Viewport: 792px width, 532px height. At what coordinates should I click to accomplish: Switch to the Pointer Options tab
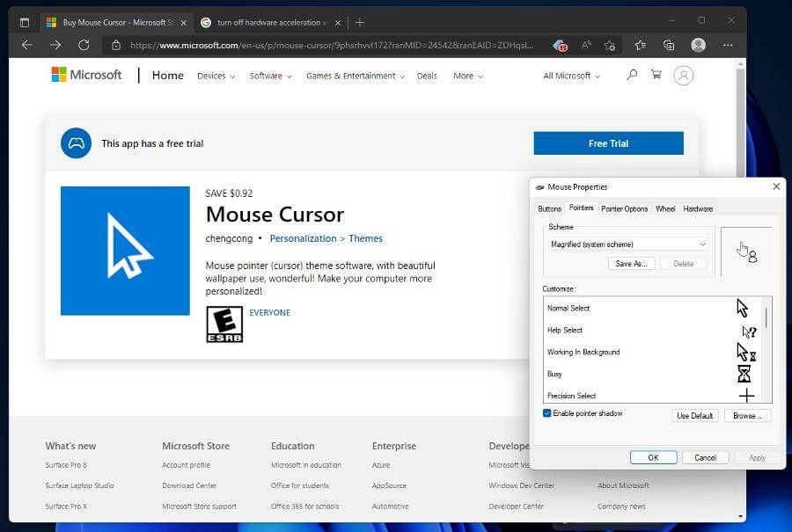[624, 208]
